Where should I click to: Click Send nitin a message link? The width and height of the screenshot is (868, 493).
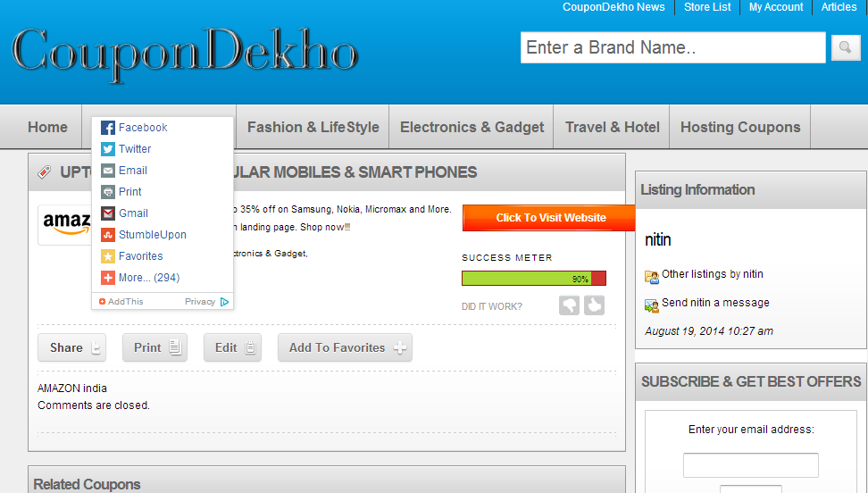(715, 303)
